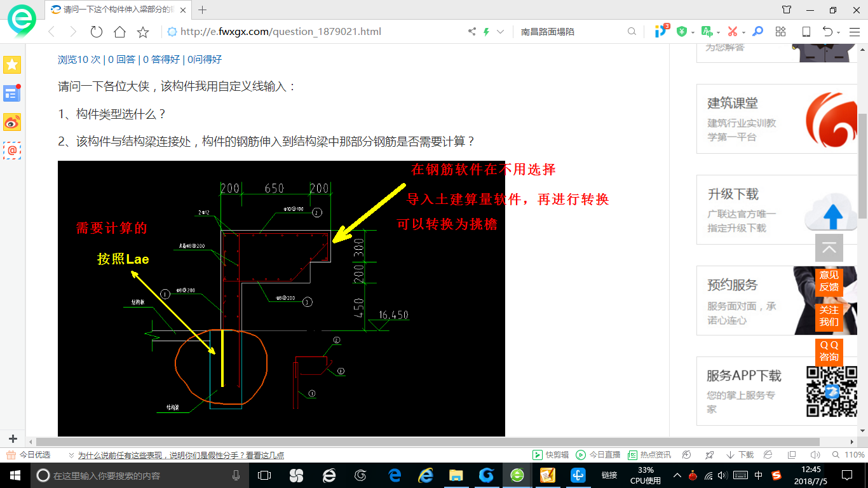868x488 pixels.
Task: Open the 升级下载 sidebar card
Action: point(778,210)
